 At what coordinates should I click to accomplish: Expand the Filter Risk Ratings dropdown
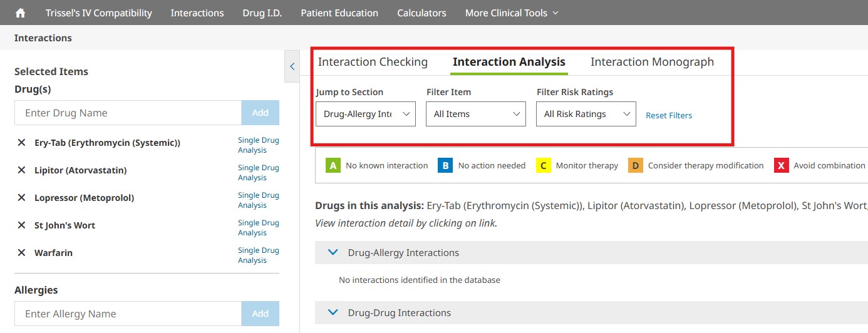[x=586, y=114]
